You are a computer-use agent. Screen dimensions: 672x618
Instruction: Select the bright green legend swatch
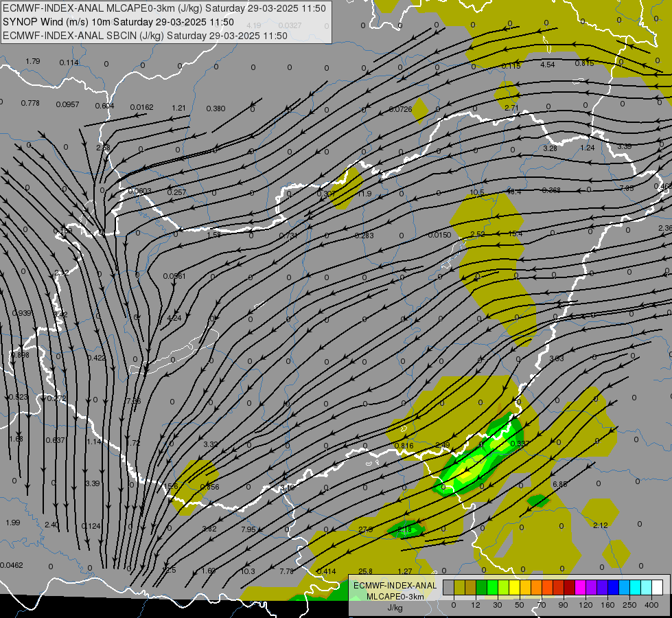tap(493, 587)
